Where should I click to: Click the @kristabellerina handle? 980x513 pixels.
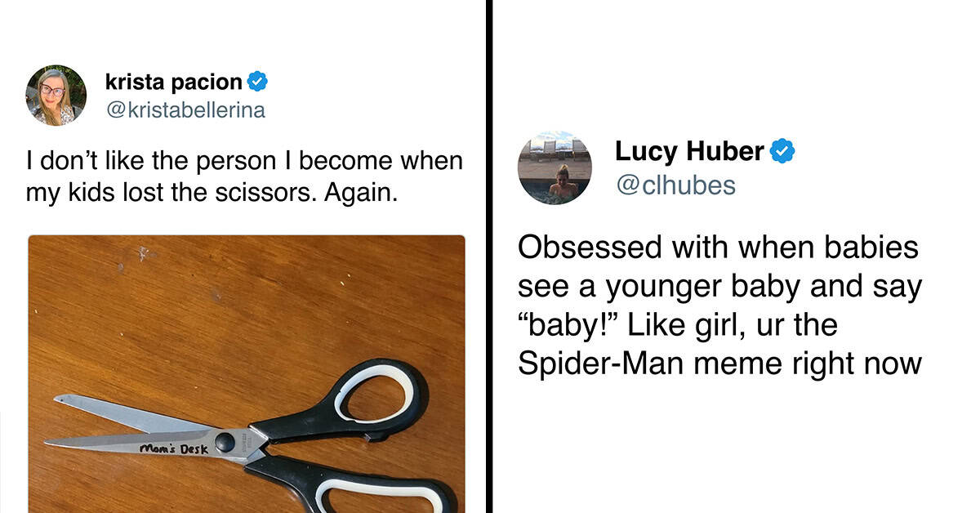pyautogui.click(x=185, y=109)
